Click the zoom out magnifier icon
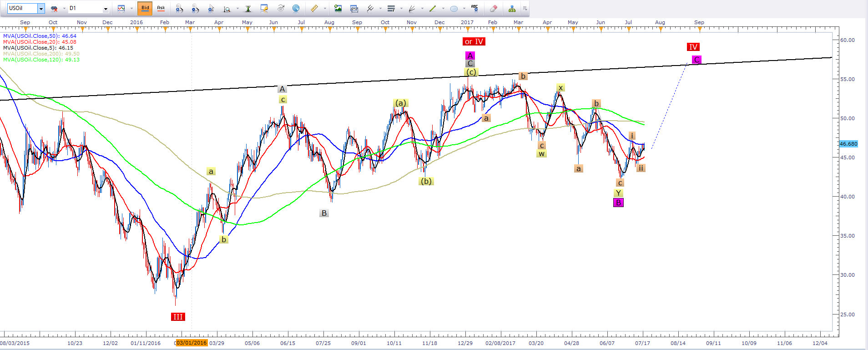868x350 pixels. [x=195, y=8]
